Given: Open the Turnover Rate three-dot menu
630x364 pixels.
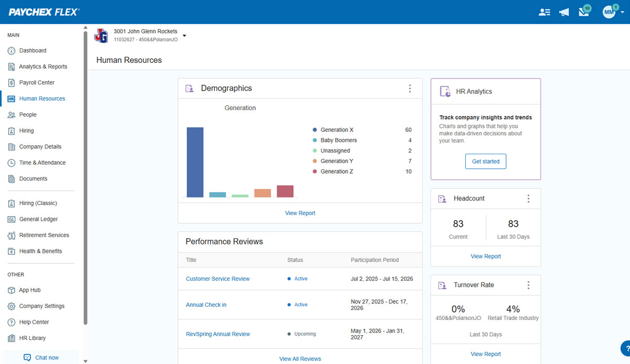Looking at the screenshot, I should [x=528, y=285].
